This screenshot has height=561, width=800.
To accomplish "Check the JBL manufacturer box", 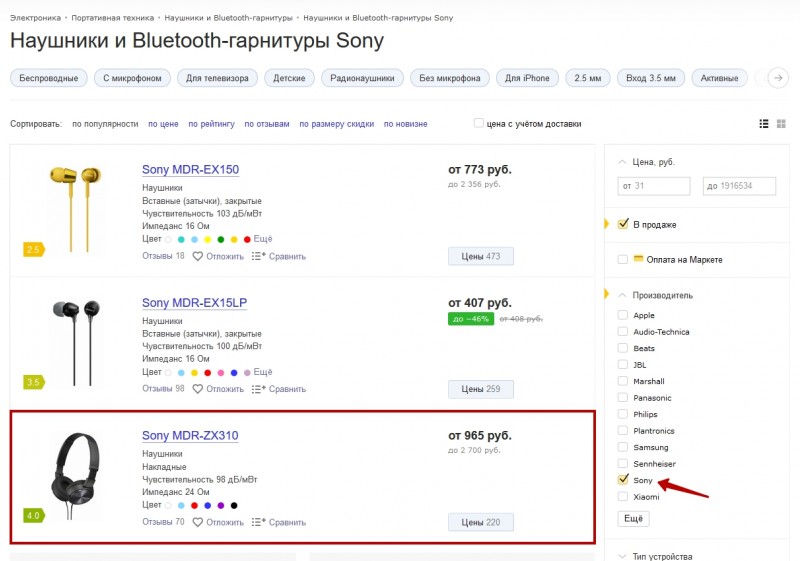I will (x=622, y=364).
